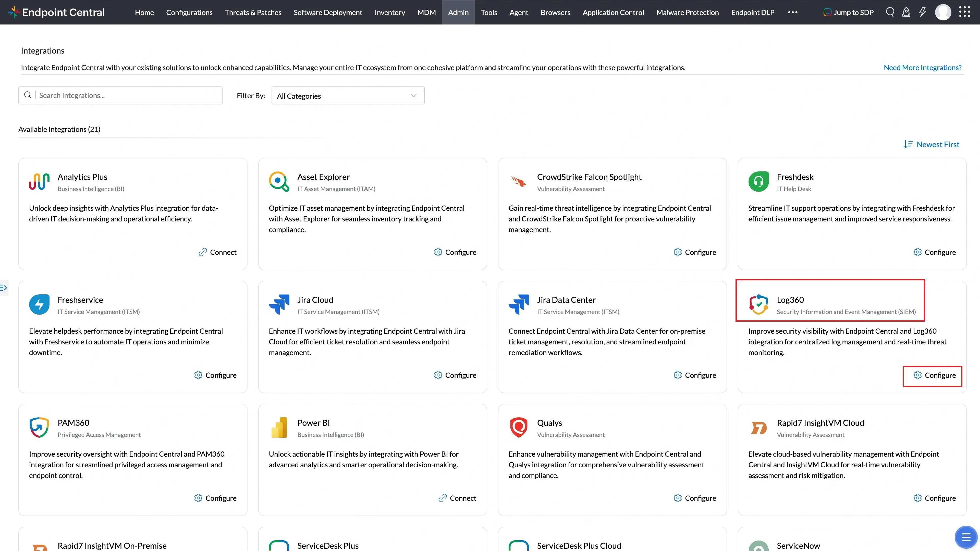
Task: Click the Asset Explorer logo icon
Action: click(279, 181)
